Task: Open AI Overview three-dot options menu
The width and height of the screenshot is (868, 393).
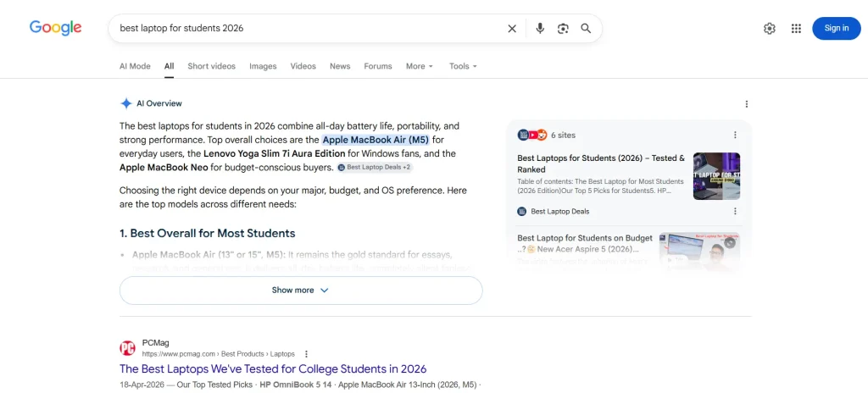Action: (x=746, y=104)
